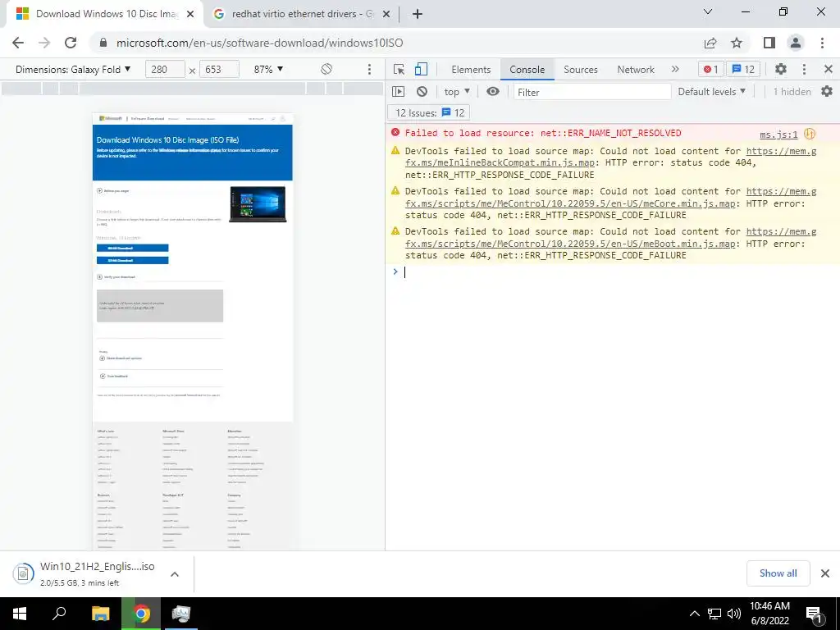Image resolution: width=840 pixels, height=630 pixels.
Task: Go back in browser history
Action: [18, 43]
